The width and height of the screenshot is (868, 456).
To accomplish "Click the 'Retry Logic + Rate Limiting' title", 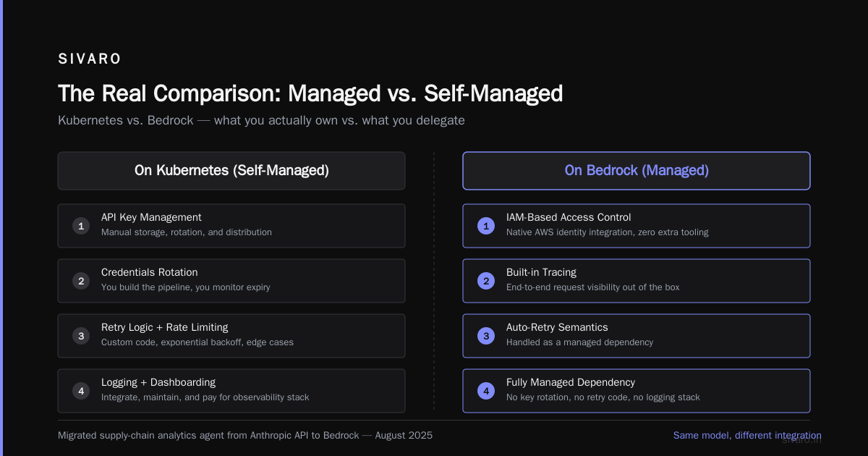I will [x=165, y=327].
